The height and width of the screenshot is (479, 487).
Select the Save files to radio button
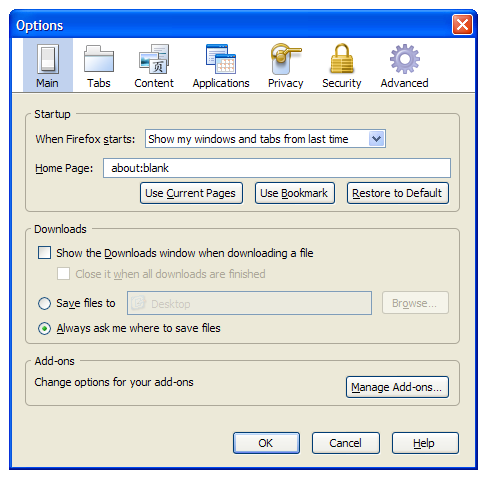pyautogui.click(x=44, y=303)
